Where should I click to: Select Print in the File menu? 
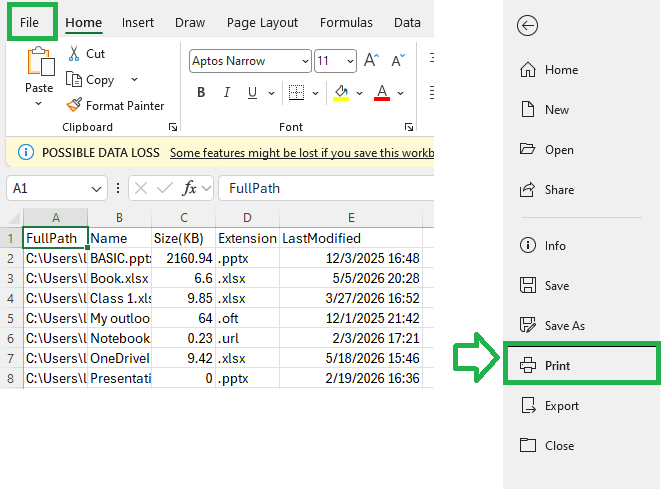(x=581, y=365)
